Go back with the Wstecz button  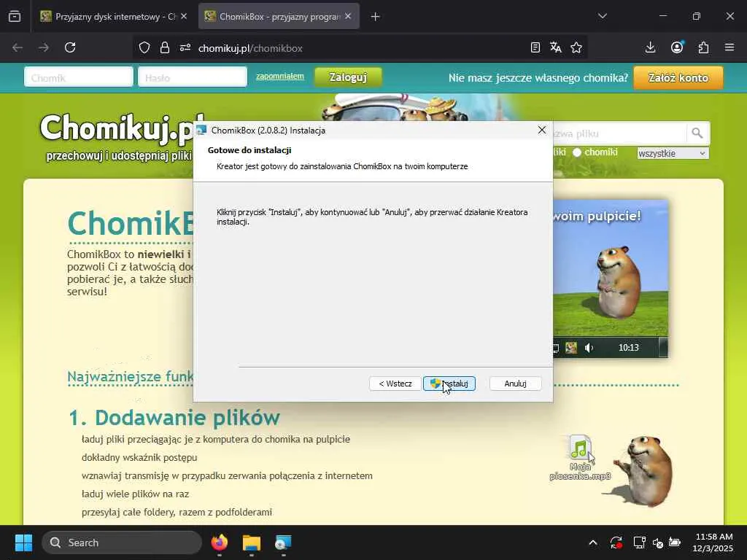[x=395, y=384]
